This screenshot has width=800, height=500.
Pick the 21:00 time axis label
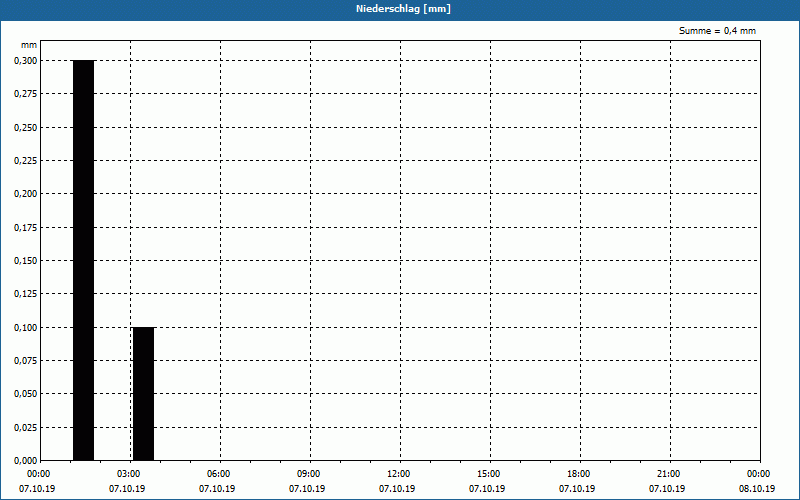click(x=668, y=481)
